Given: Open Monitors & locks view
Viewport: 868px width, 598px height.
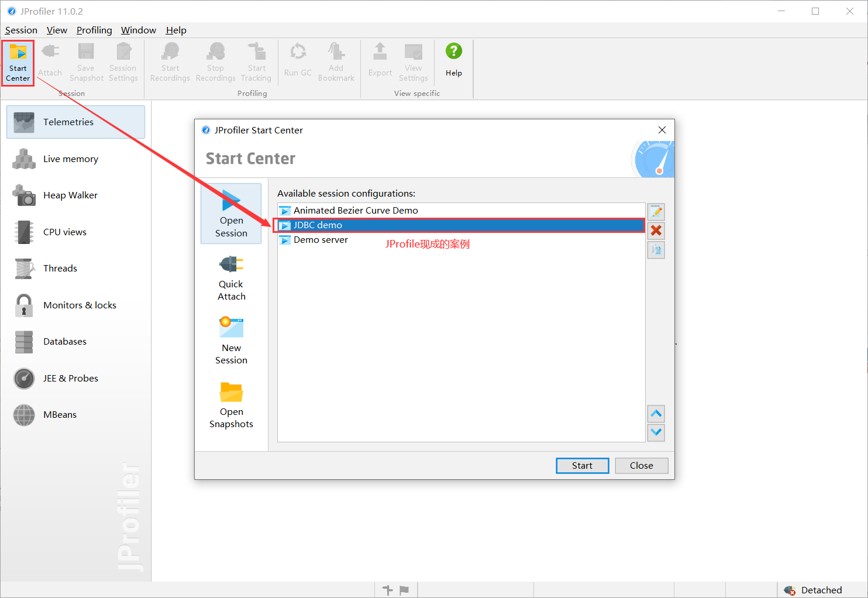Looking at the screenshot, I should [x=75, y=305].
